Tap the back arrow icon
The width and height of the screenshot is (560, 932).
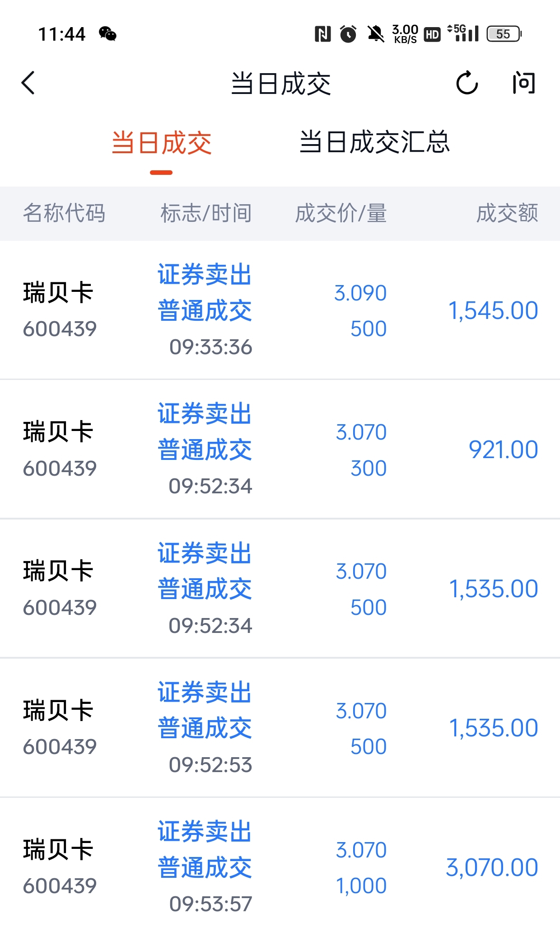point(28,83)
